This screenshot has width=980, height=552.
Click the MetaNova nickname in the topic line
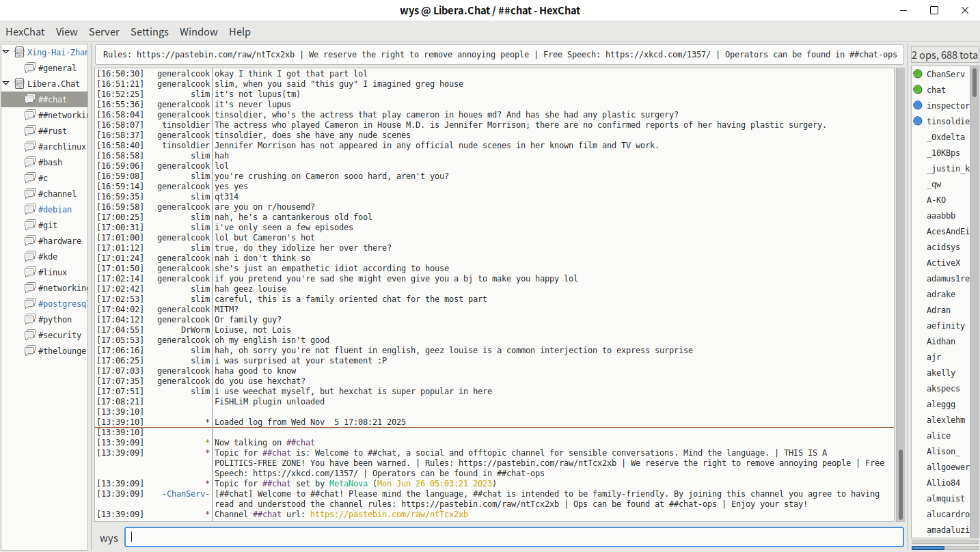(349, 484)
